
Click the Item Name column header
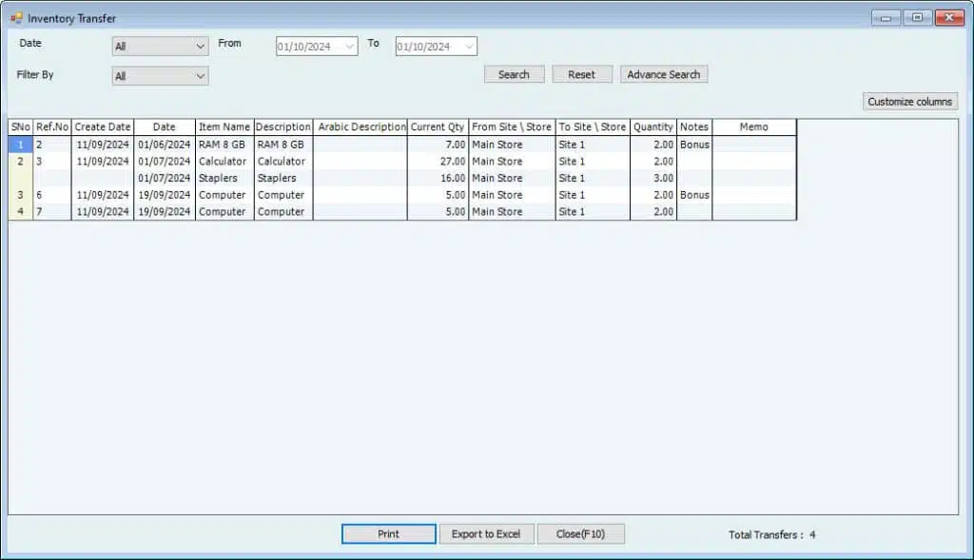tap(224, 126)
